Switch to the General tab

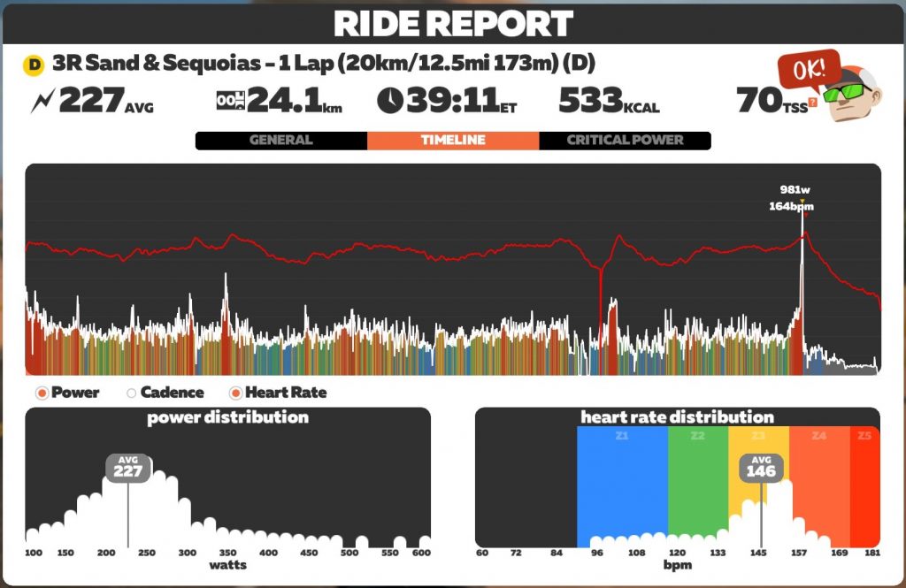coord(280,141)
